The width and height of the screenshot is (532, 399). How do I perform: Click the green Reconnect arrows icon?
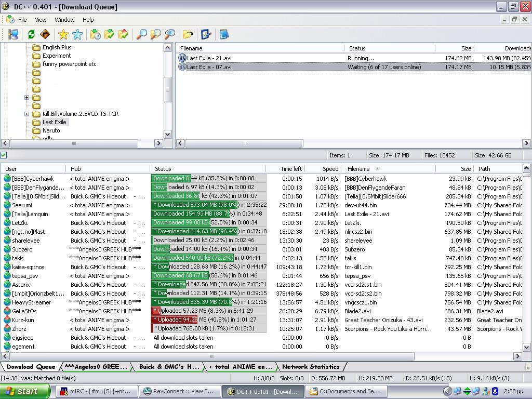click(31, 34)
